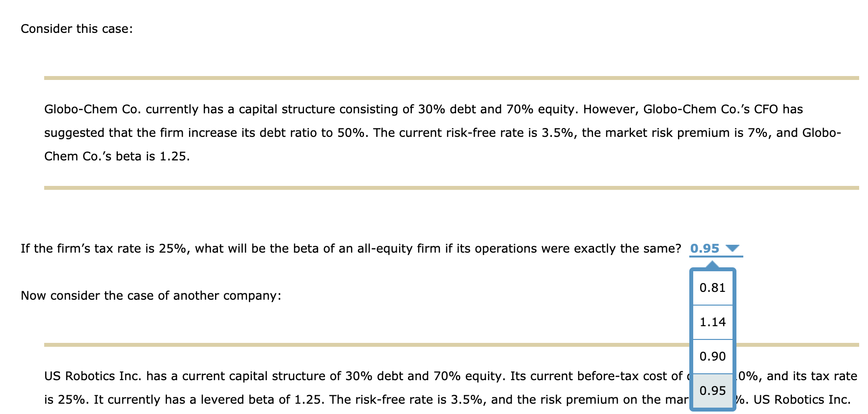Click the Now consider another company text
This screenshot has height=414, width=868.
151,295
